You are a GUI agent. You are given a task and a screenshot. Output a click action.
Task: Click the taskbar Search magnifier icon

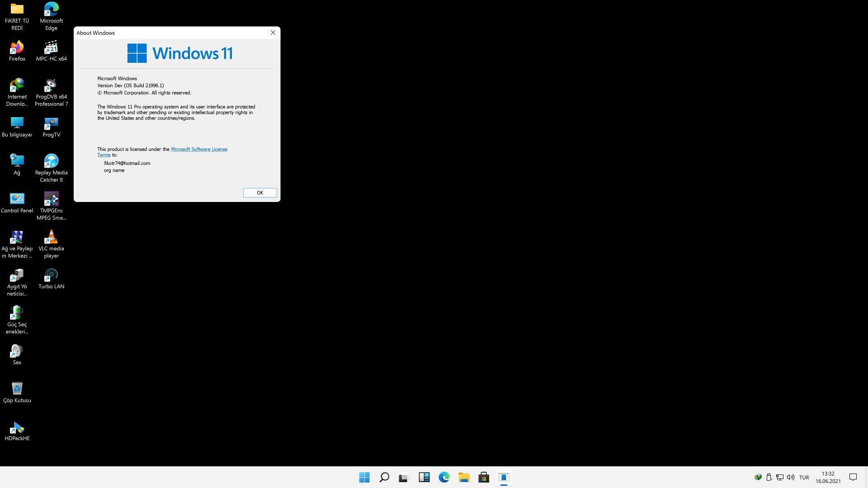(384, 477)
